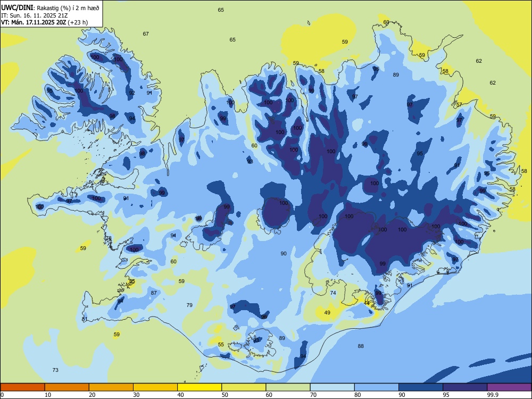The width and height of the screenshot is (532, 399).
Task: Click the humidity value 49 in the yellow patch
Action: pos(327,312)
